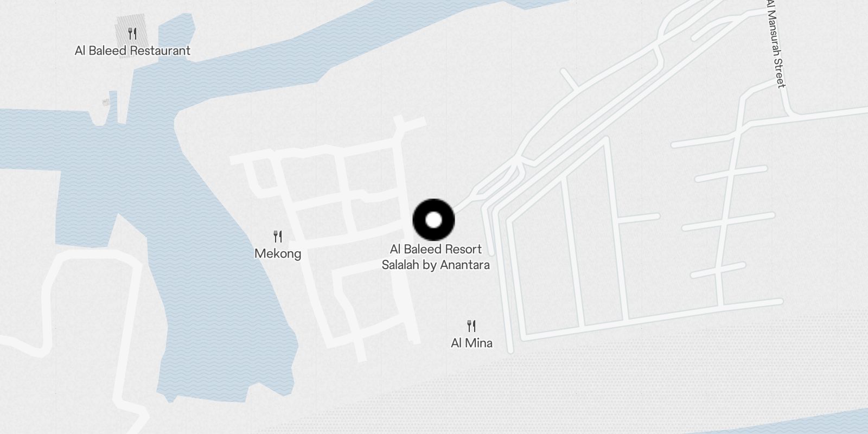Click the black location pin marker

click(433, 220)
